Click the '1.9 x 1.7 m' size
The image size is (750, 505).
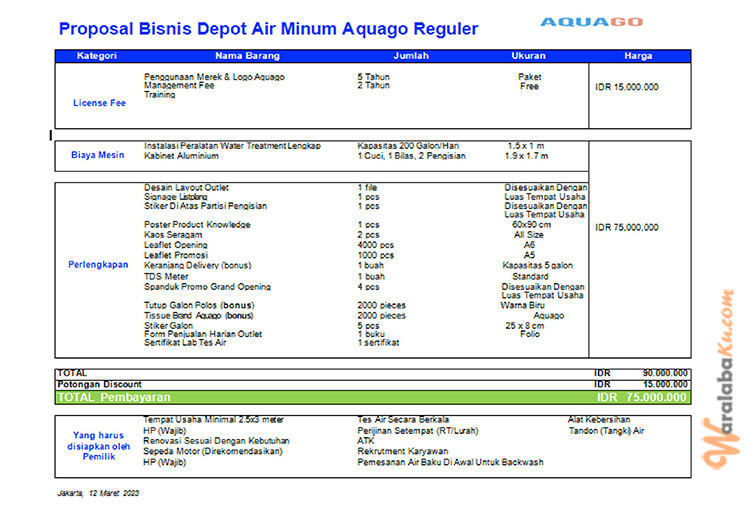[x=527, y=156]
